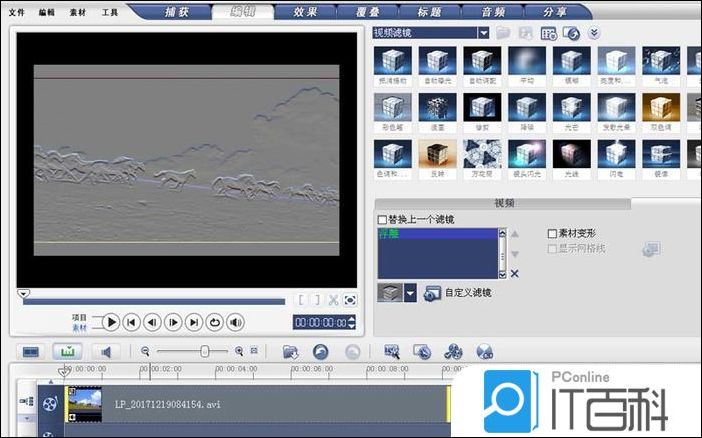Switch to storyboard view icon

(x=31, y=352)
